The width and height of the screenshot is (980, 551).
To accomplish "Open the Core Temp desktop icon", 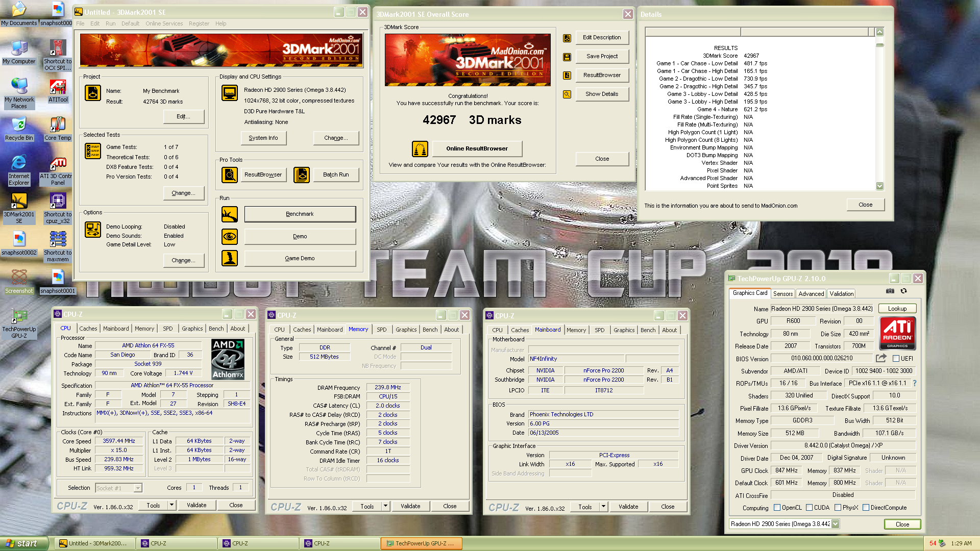I will pyautogui.click(x=58, y=129).
